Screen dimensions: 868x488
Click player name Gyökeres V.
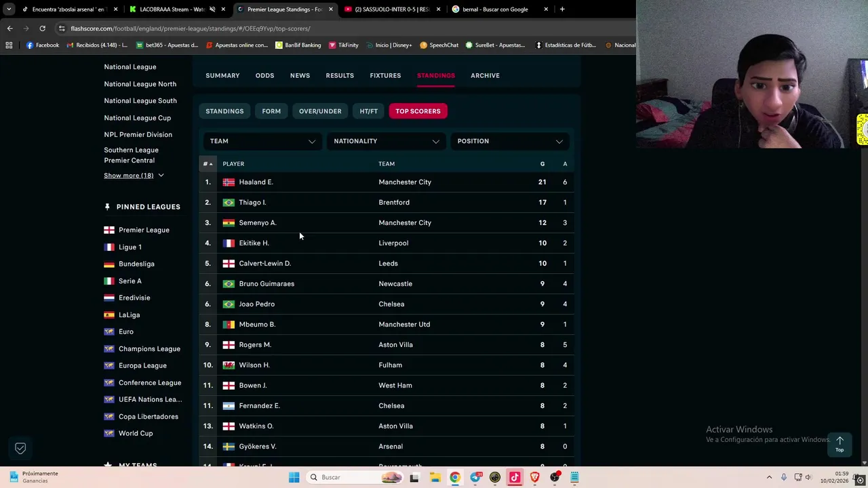(x=258, y=447)
